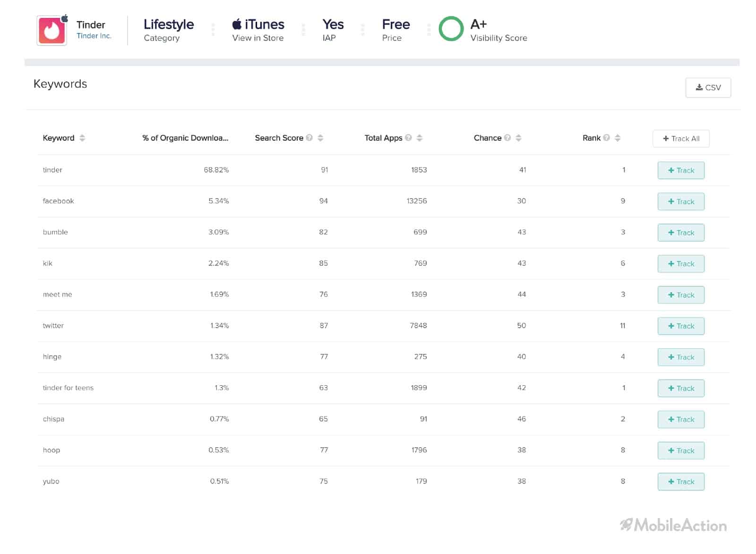Open Chance help tooltip icon
Screen dimensions: 756x554
click(x=507, y=138)
